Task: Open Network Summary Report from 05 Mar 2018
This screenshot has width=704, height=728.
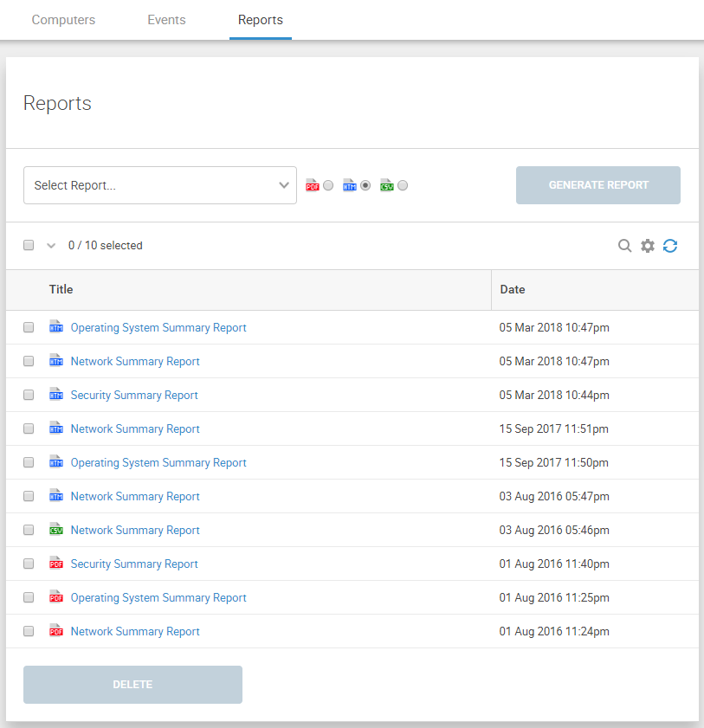Action: pyautogui.click(x=135, y=361)
